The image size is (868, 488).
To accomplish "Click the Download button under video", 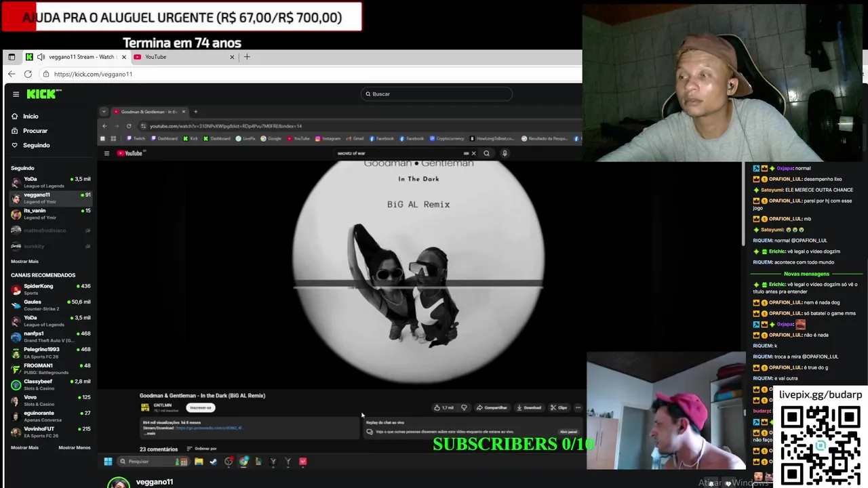I will point(529,407).
